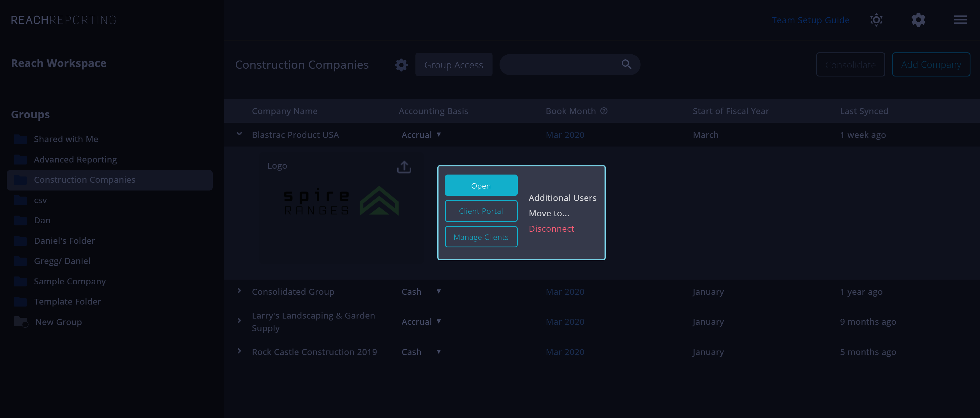The width and height of the screenshot is (980, 418).
Task: Select Move to... from context menu
Action: click(x=549, y=212)
